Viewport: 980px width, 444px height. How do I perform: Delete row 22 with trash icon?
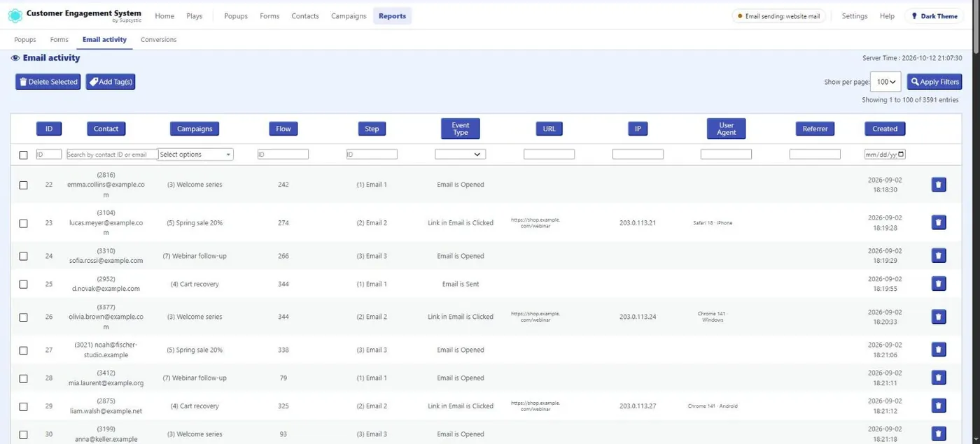click(x=939, y=185)
